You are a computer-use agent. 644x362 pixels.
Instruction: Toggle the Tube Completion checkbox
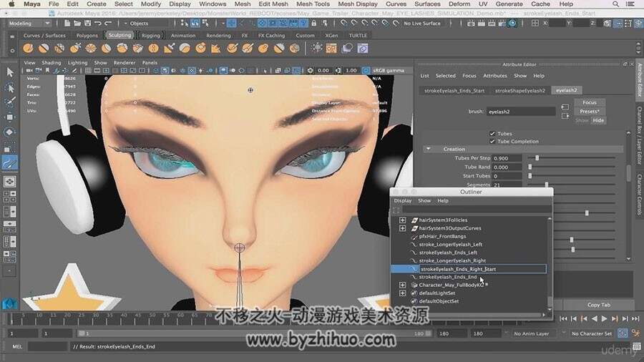[x=492, y=141]
